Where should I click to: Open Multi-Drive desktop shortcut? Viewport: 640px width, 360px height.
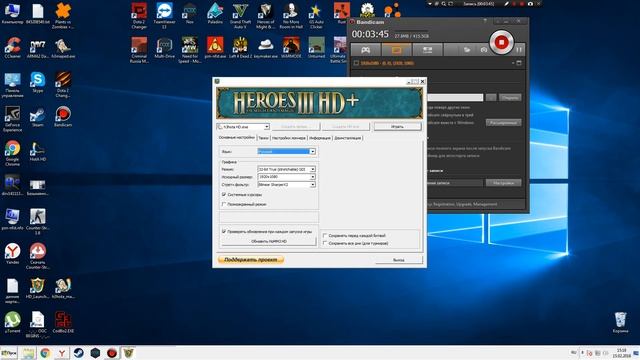(x=164, y=48)
